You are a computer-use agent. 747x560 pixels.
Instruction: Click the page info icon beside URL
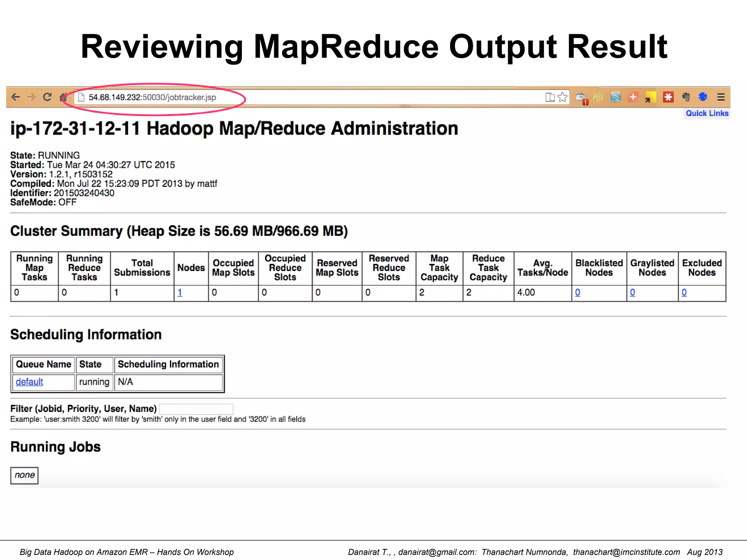[x=82, y=97]
